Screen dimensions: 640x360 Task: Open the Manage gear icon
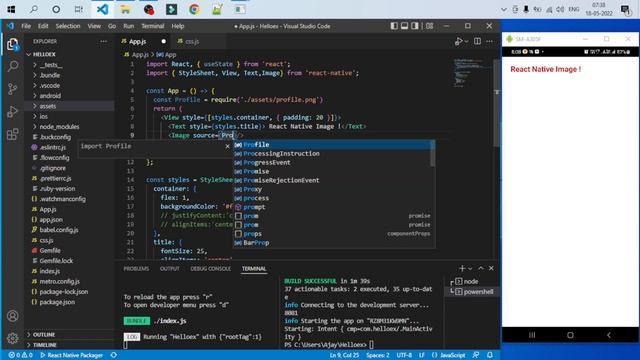(13, 338)
